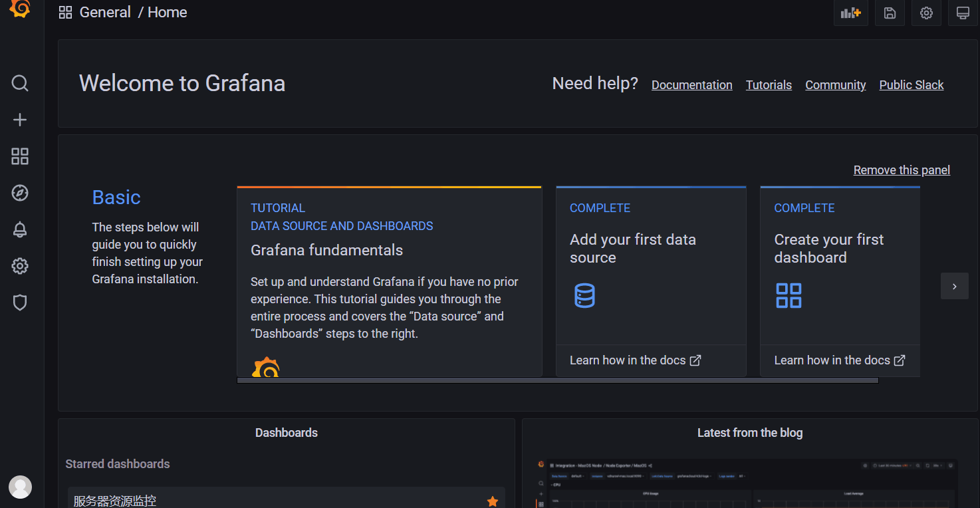Click the Add panel icon
The image size is (980, 508).
(x=850, y=13)
